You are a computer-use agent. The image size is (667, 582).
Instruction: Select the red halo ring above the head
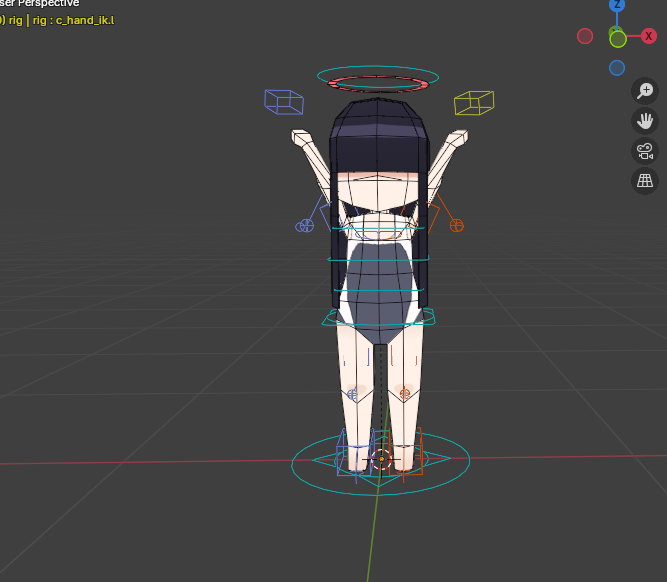(378, 83)
